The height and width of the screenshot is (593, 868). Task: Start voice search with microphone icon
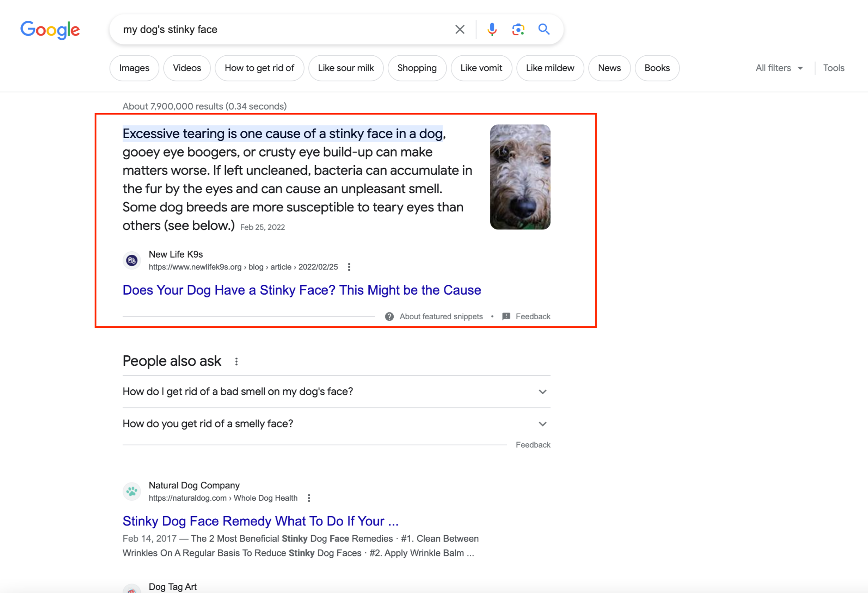(x=492, y=29)
